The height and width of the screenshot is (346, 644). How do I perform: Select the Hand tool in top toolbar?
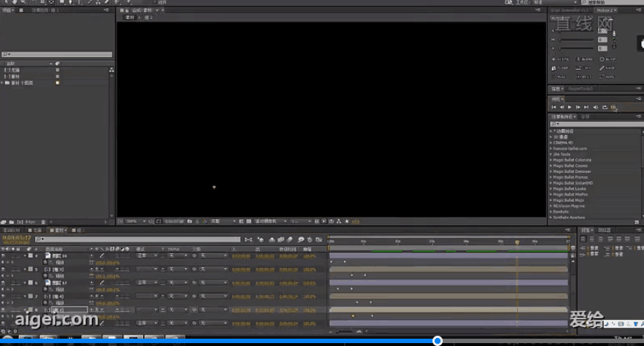click(x=15, y=2)
